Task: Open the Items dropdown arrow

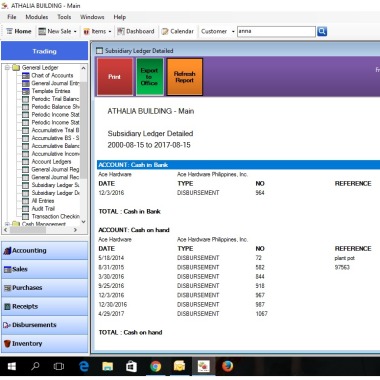Action: pyautogui.click(x=110, y=32)
